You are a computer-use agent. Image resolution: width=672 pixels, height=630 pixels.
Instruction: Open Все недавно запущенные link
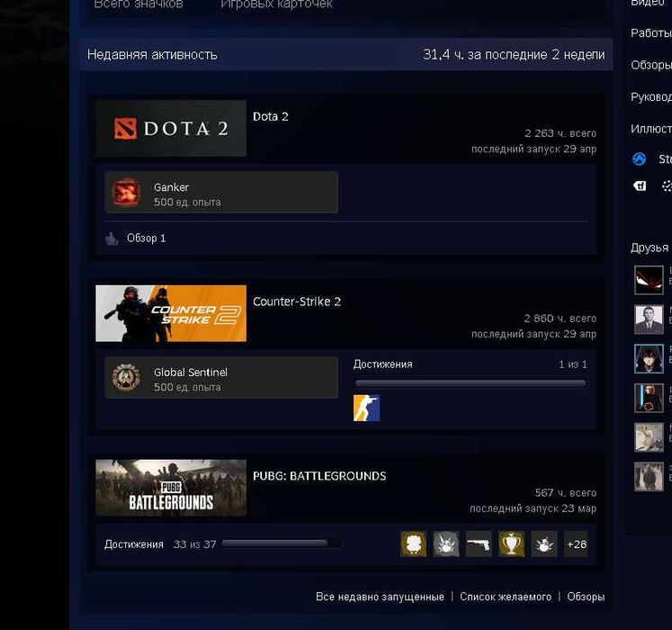(380, 597)
